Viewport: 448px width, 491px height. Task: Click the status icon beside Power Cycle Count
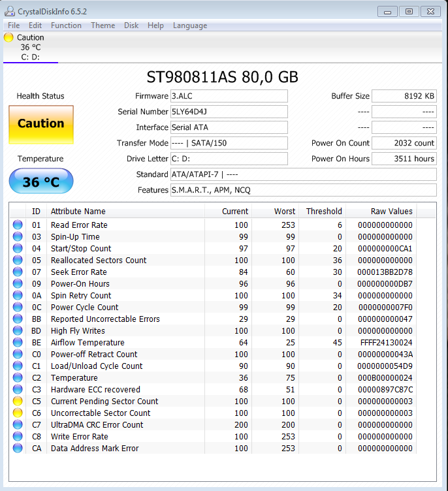click(x=18, y=307)
